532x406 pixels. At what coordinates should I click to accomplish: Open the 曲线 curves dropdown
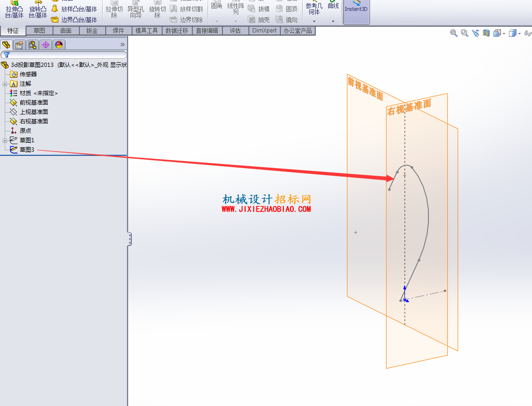(333, 21)
